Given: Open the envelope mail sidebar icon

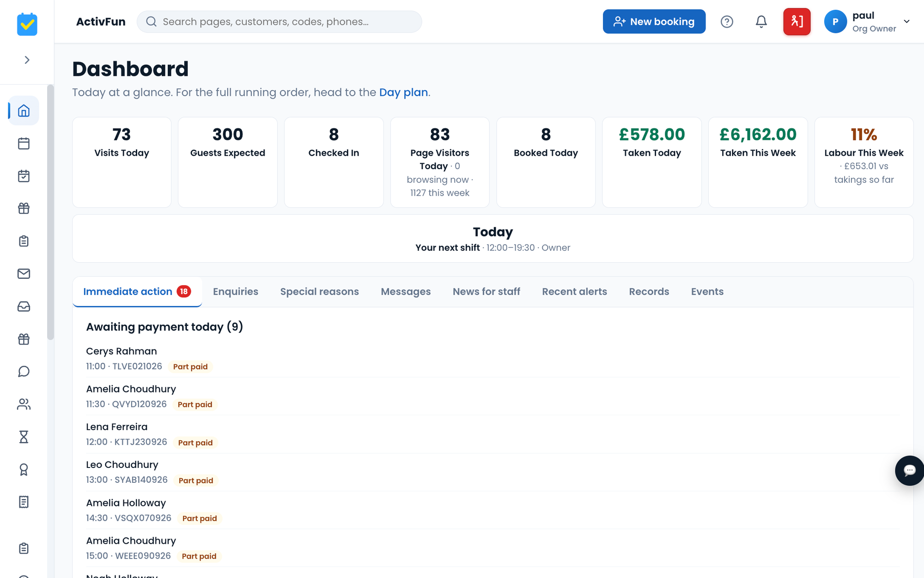Looking at the screenshot, I should tap(24, 274).
